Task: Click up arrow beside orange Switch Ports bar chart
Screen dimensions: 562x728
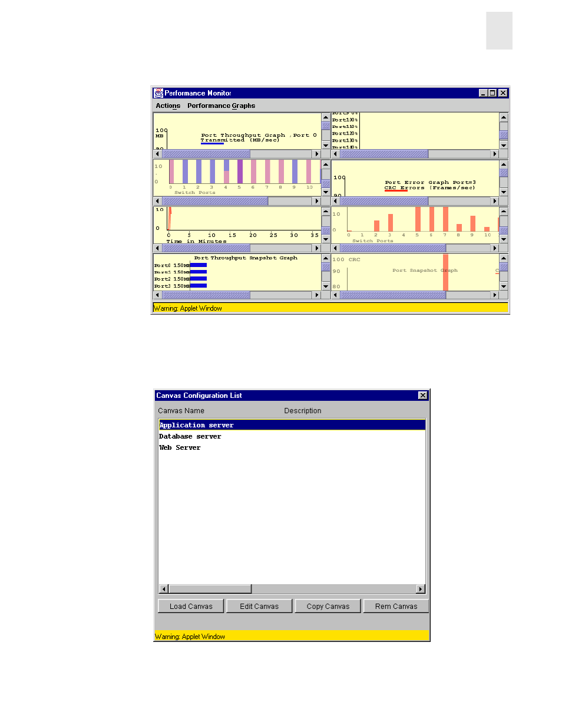Action: click(504, 212)
